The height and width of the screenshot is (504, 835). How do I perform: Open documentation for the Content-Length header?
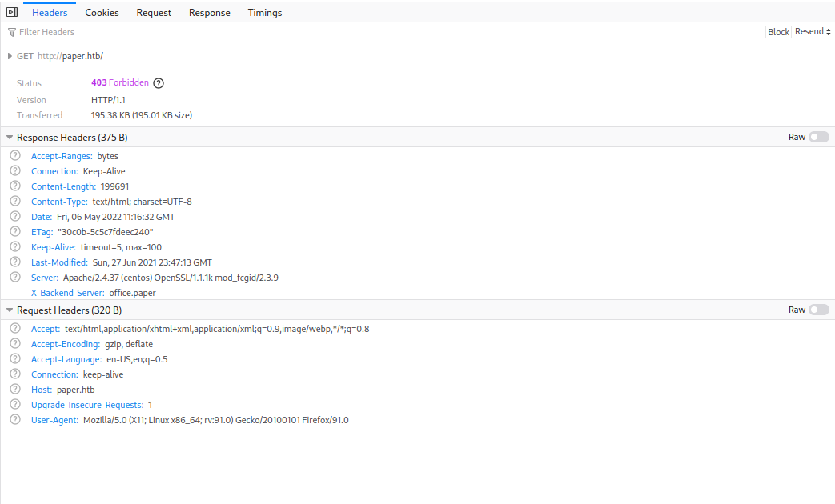coord(63,186)
